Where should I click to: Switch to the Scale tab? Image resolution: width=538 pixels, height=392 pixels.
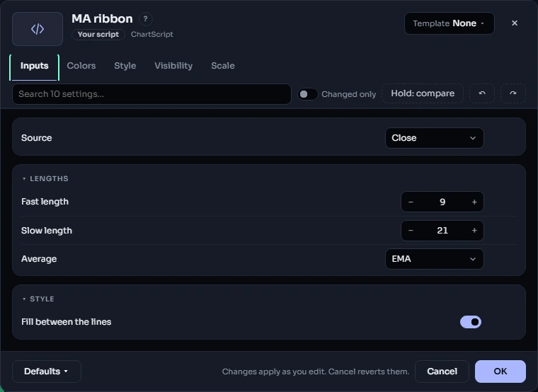[223, 66]
